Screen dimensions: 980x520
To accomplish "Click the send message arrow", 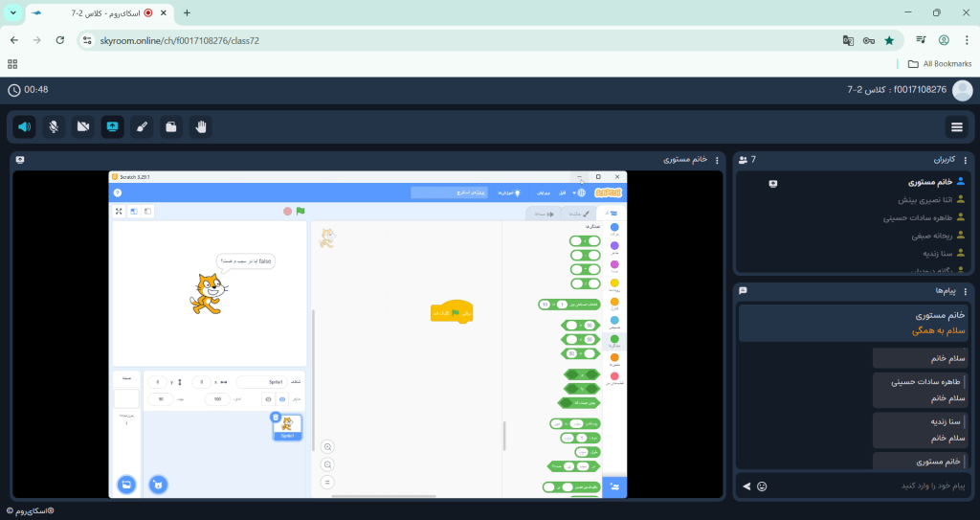I will (746, 486).
